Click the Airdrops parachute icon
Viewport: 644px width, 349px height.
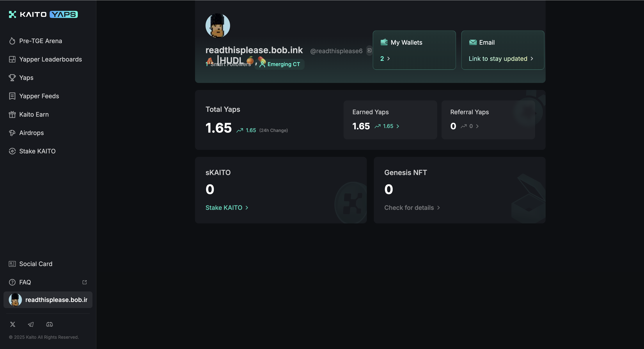point(12,133)
